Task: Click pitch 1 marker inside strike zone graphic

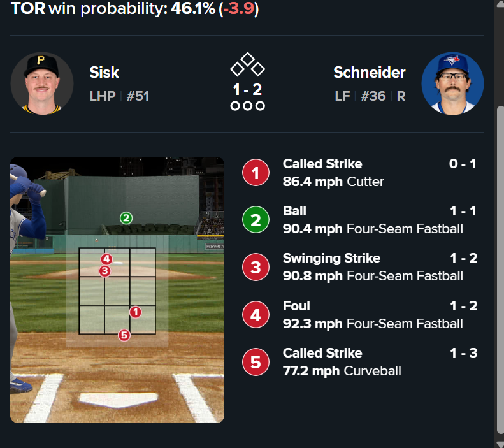Action: [135, 312]
